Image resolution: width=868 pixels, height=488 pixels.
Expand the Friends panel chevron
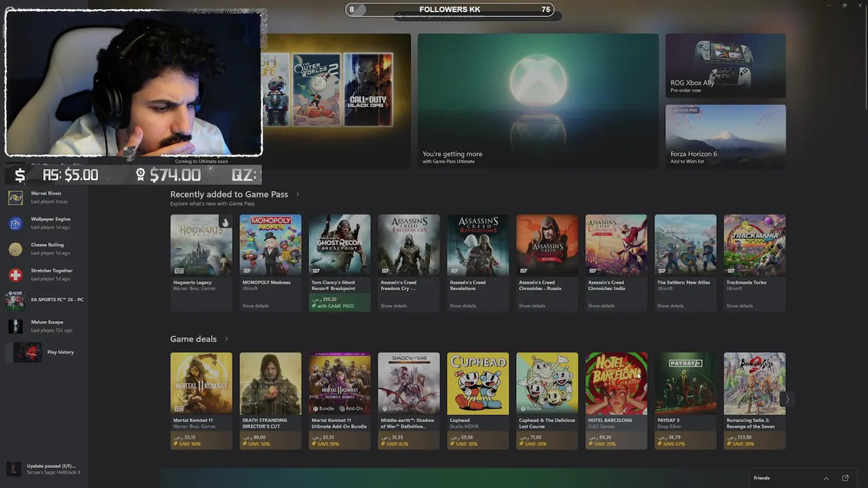pos(826,479)
